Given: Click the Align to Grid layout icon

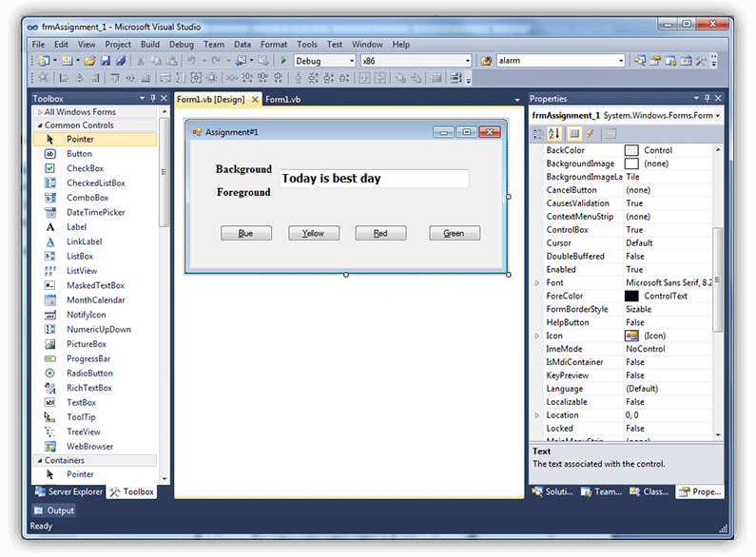Looking at the screenshot, I should click(x=44, y=78).
